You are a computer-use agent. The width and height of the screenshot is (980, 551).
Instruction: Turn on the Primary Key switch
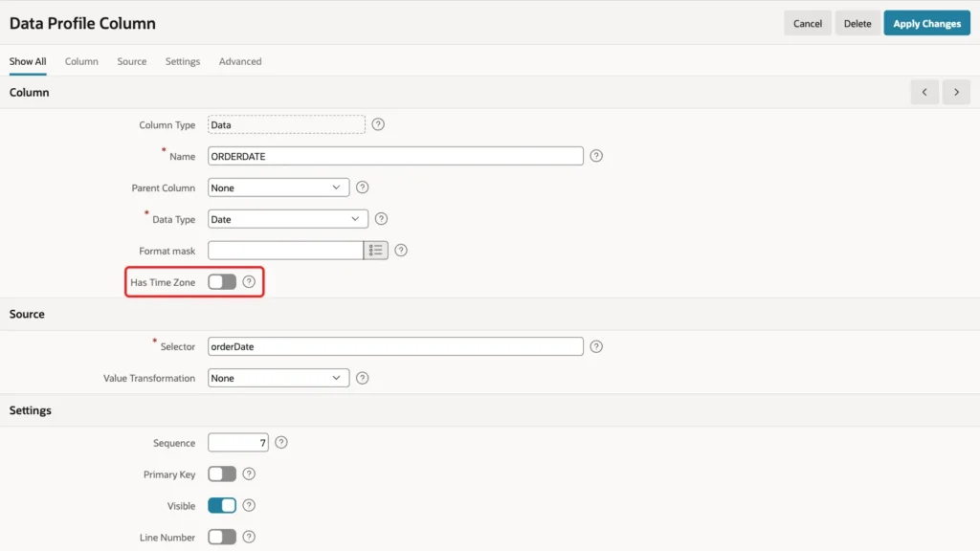[x=222, y=474]
